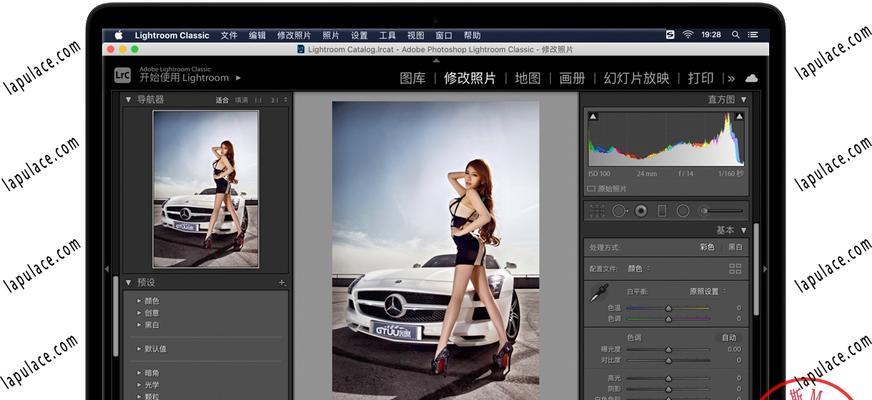Click the Lrc identity plate logo
The height and width of the screenshot is (400, 872).
[122, 75]
